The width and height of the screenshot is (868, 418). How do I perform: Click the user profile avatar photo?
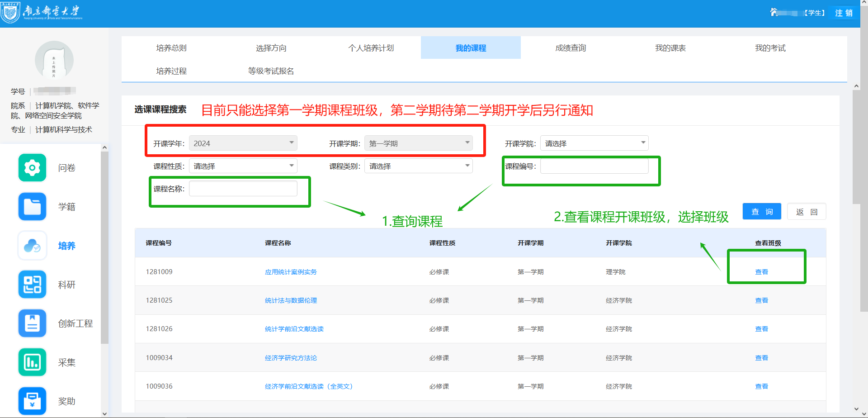pos(54,60)
